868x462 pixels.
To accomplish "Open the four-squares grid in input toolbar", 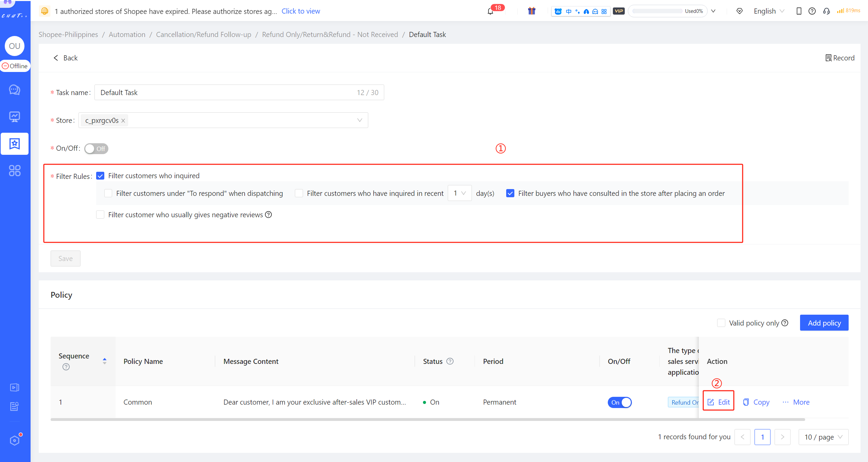I will click(604, 11).
